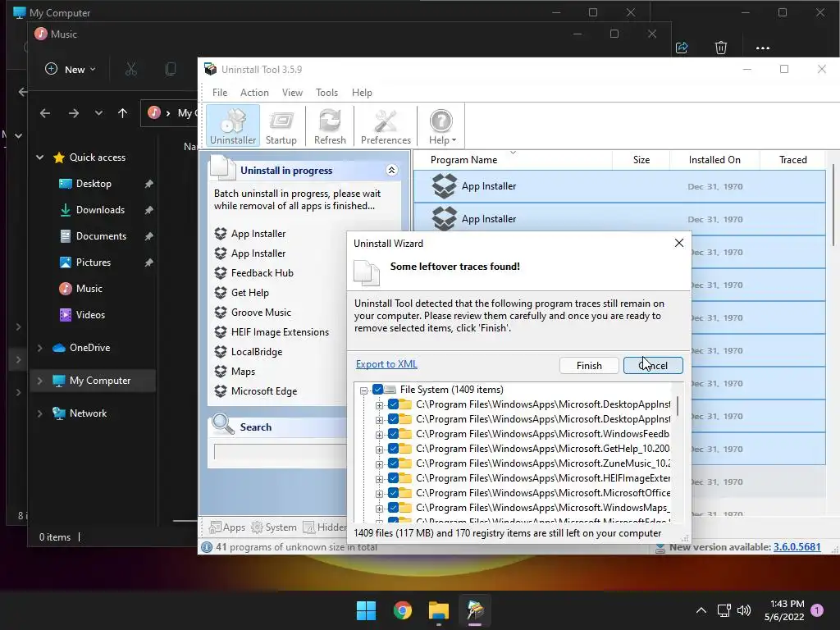840x630 pixels.
Task: Open the Help menu in the menu bar
Action: pos(362,92)
